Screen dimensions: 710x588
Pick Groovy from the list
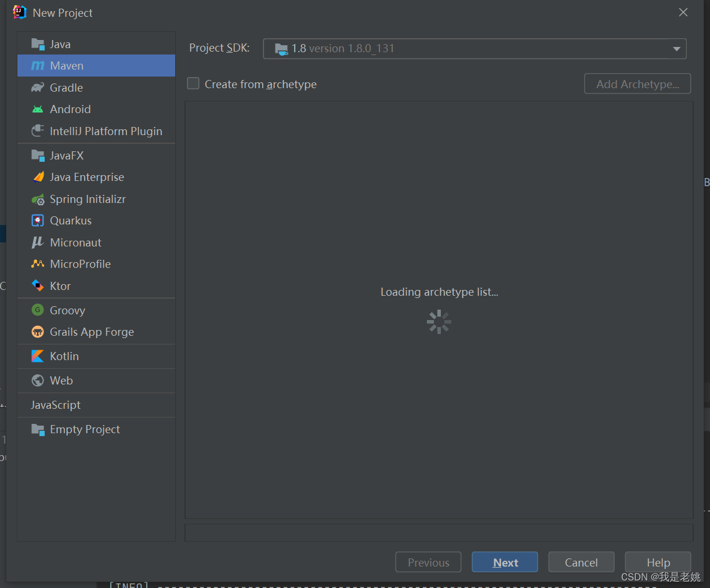click(x=96, y=310)
